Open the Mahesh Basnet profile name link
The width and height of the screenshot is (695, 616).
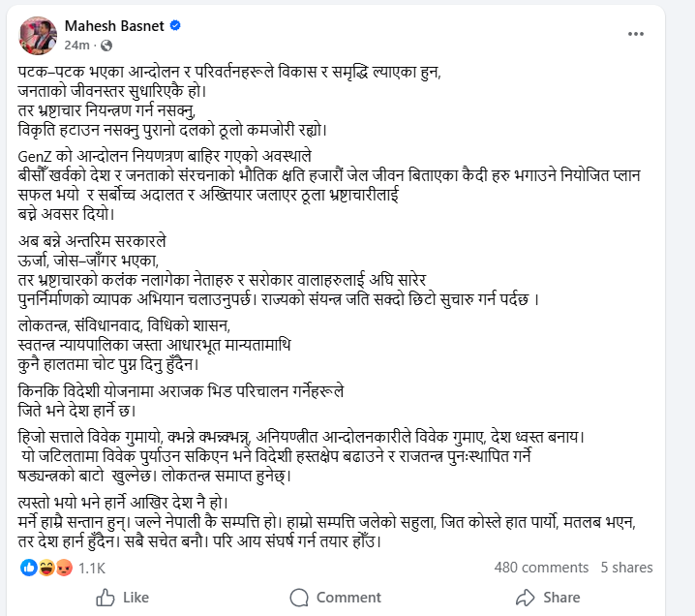114,25
